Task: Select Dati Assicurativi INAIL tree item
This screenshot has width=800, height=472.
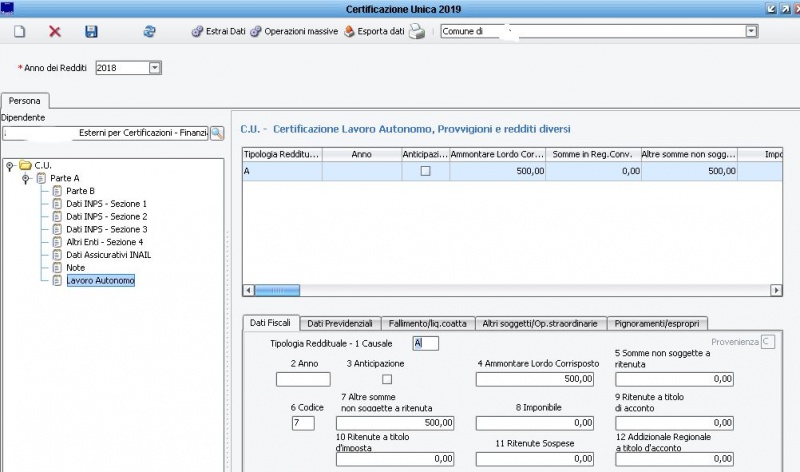Action: 108,255
